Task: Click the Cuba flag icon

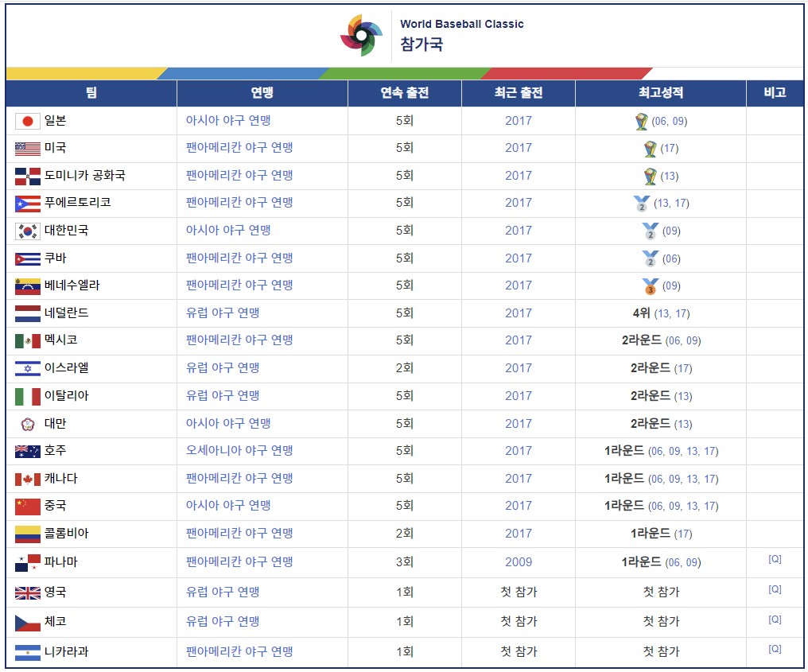Action: (x=28, y=258)
